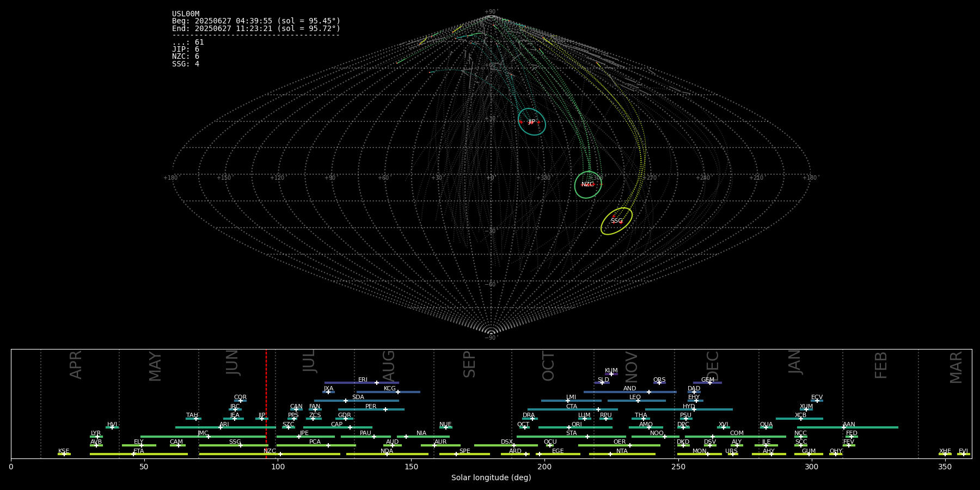Click the AND shower label in the timeline

[630, 389]
